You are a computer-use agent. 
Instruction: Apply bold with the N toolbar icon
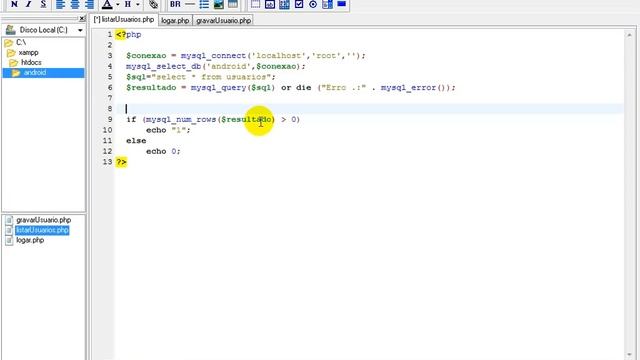[14, 4]
